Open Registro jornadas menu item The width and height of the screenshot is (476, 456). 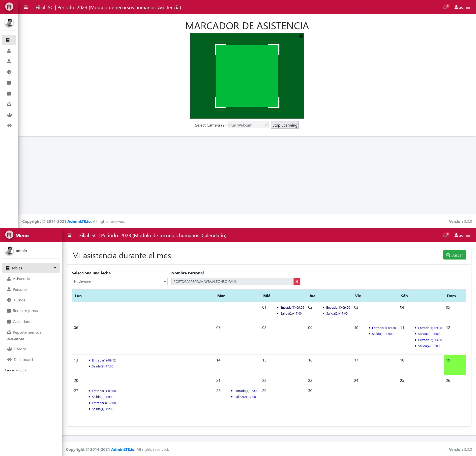28,311
